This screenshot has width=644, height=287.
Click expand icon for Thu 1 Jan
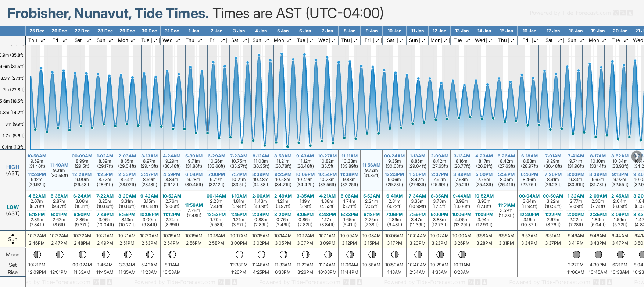click(200, 40)
